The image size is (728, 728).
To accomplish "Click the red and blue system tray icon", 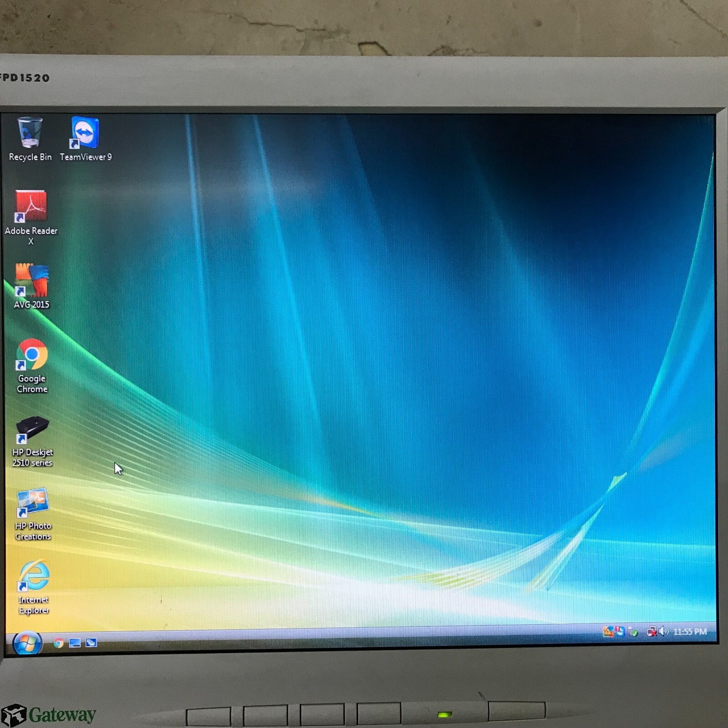I will click(x=620, y=631).
